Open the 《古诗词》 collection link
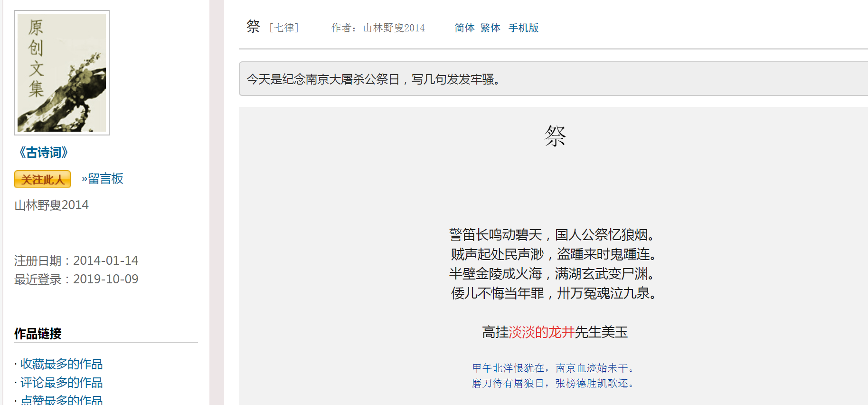The width and height of the screenshot is (868, 405). coord(43,153)
